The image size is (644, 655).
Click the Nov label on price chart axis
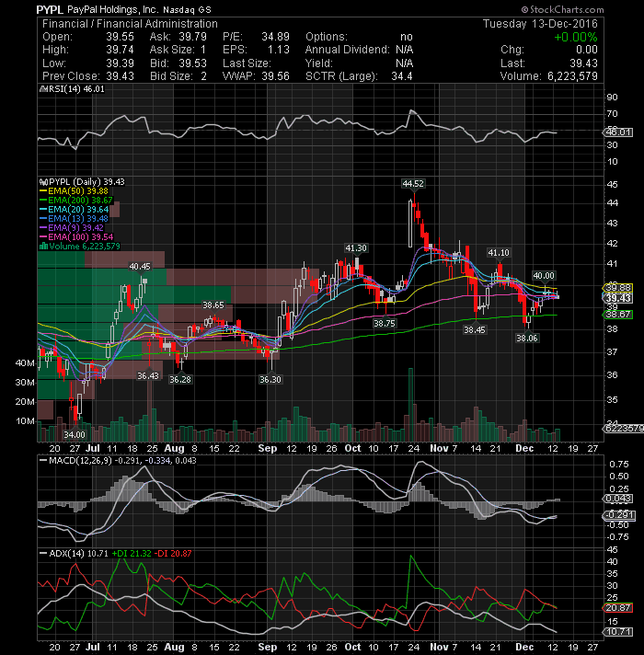pyautogui.click(x=439, y=448)
